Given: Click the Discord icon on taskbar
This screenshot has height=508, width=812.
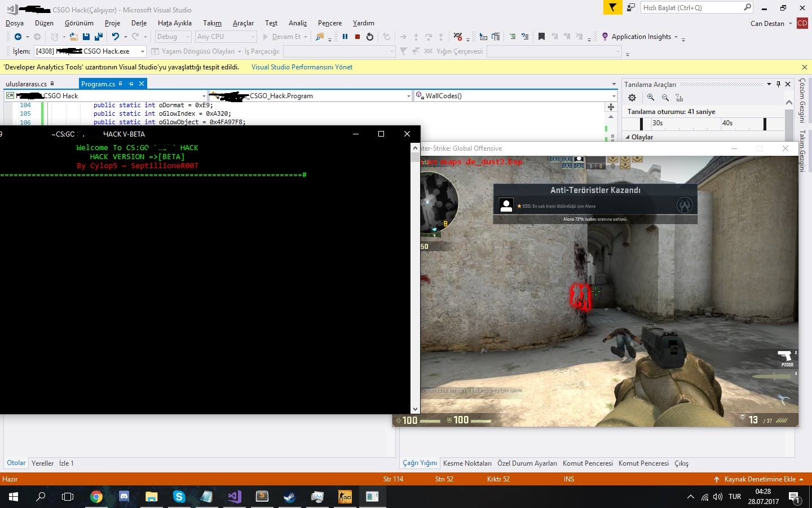Looking at the screenshot, I should click(124, 497).
